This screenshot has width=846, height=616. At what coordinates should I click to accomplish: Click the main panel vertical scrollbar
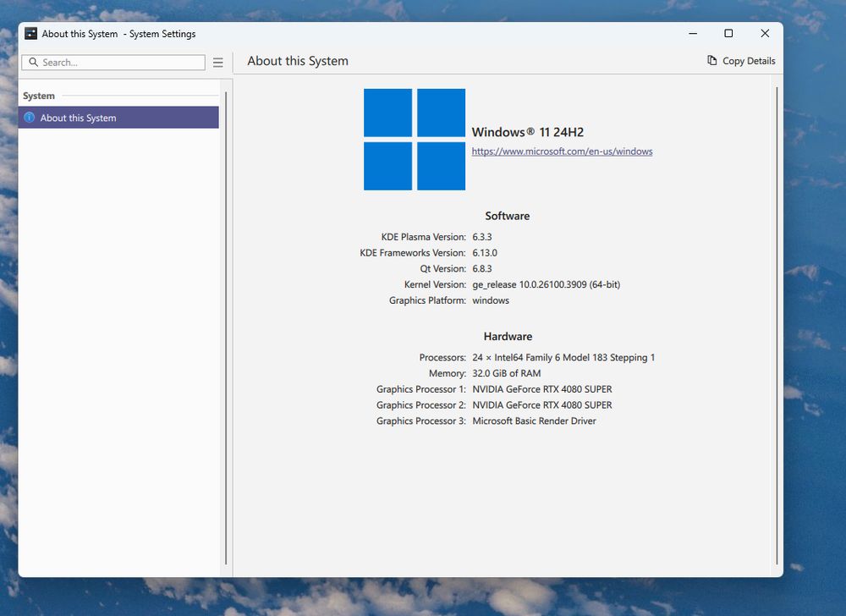click(777, 325)
